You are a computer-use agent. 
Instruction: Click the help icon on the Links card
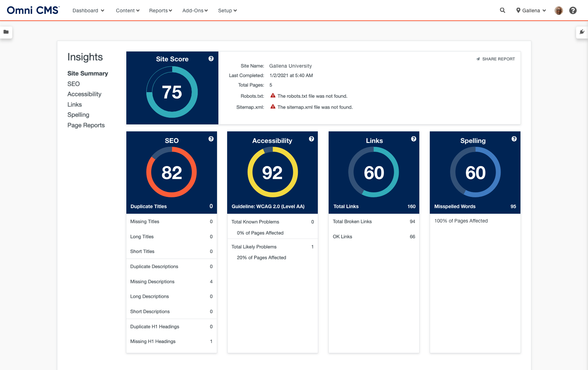click(x=413, y=139)
